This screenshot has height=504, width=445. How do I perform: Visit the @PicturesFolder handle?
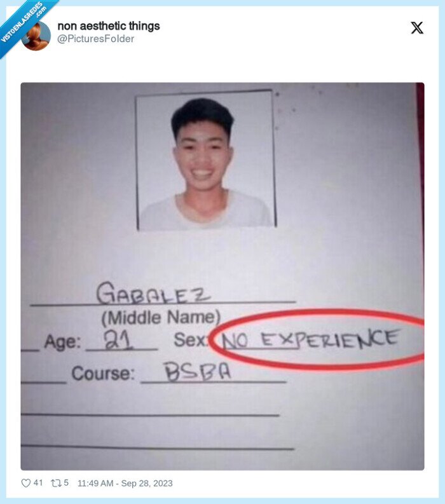coord(96,39)
